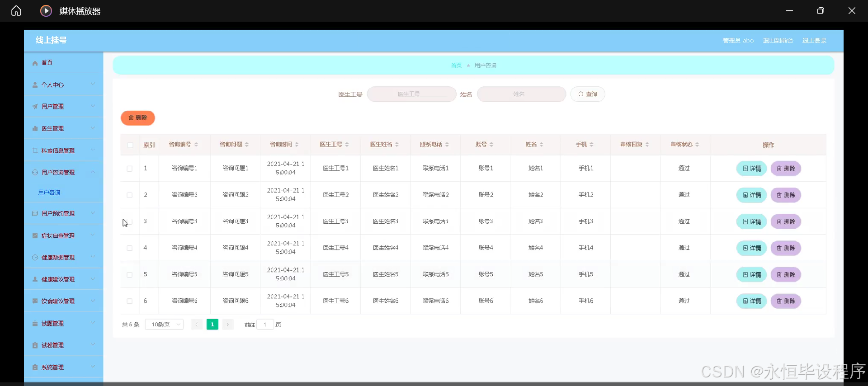Click the 试题管理 sidebar icon
868x386 pixels.
[x=35, y=324]
